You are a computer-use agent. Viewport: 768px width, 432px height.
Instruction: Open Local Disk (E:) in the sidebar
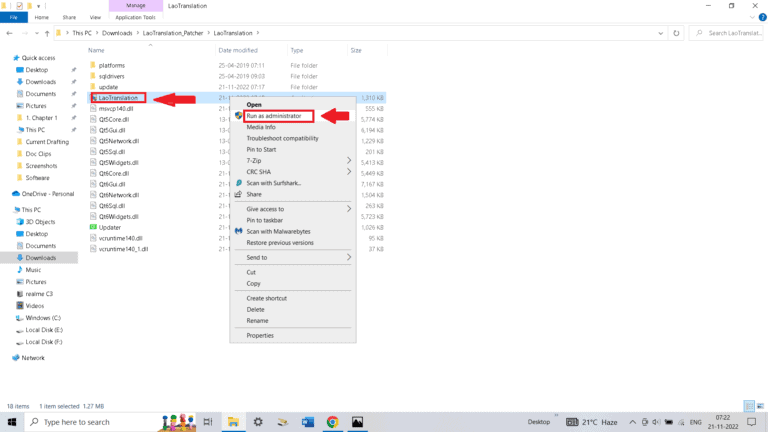tap(43, 329)
